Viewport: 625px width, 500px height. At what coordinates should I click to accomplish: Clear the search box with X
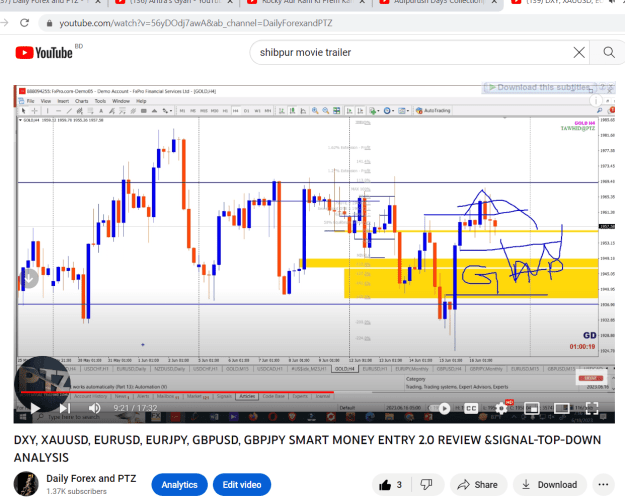579,52
